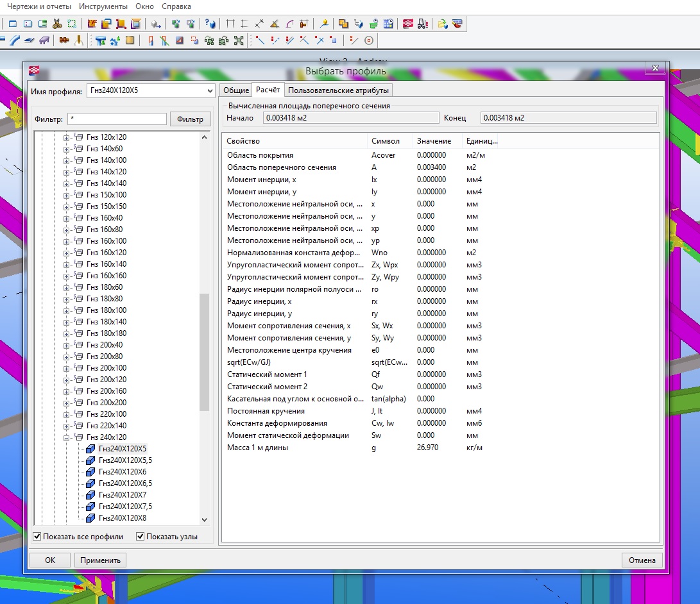Click the red Tekla logo toolbar icon
Screen dimensions: 700x604
click(408, 24)
